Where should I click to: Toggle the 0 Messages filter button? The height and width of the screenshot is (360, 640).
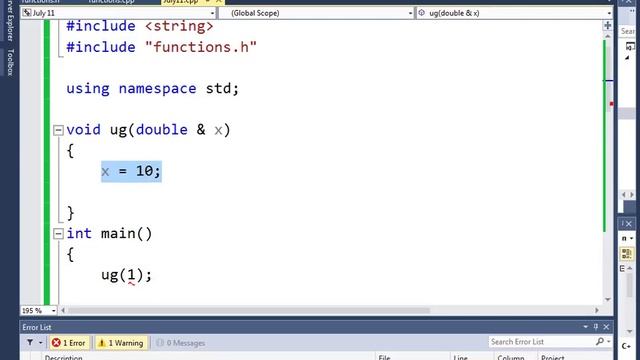[181, 343]
